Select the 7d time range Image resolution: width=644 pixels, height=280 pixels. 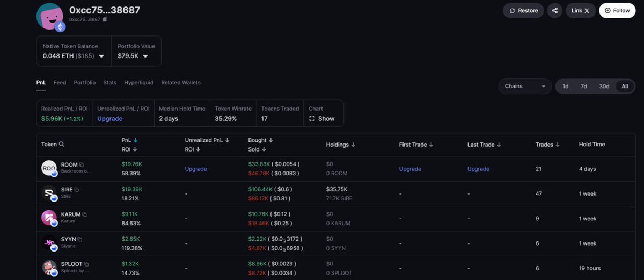583,87
